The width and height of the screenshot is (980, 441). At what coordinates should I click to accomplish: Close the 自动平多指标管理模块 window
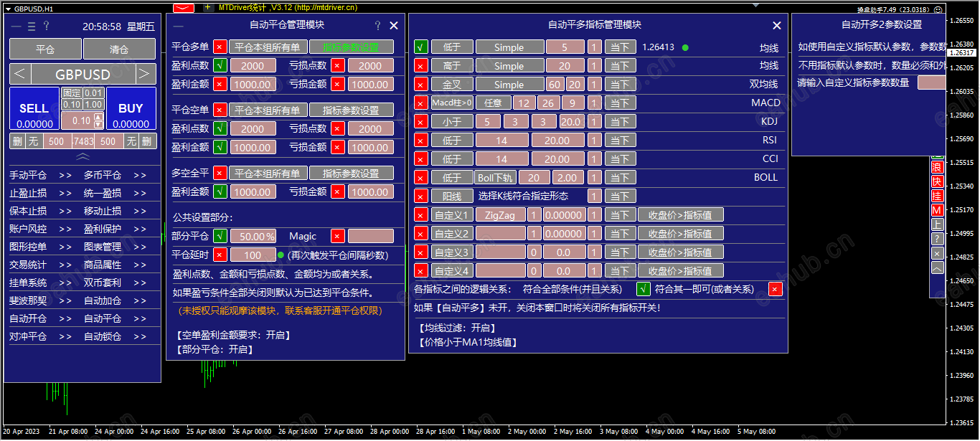[777, 25]
